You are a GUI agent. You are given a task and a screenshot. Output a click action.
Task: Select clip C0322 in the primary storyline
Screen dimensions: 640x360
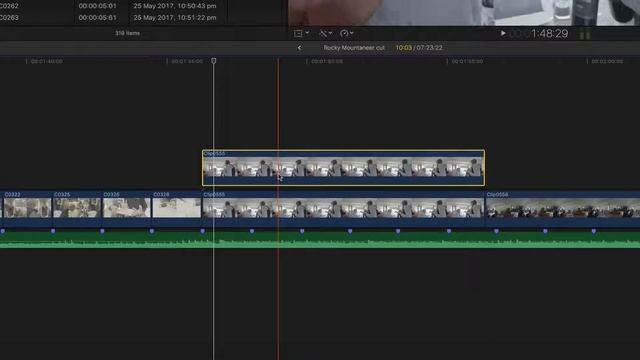pos(27,208)
